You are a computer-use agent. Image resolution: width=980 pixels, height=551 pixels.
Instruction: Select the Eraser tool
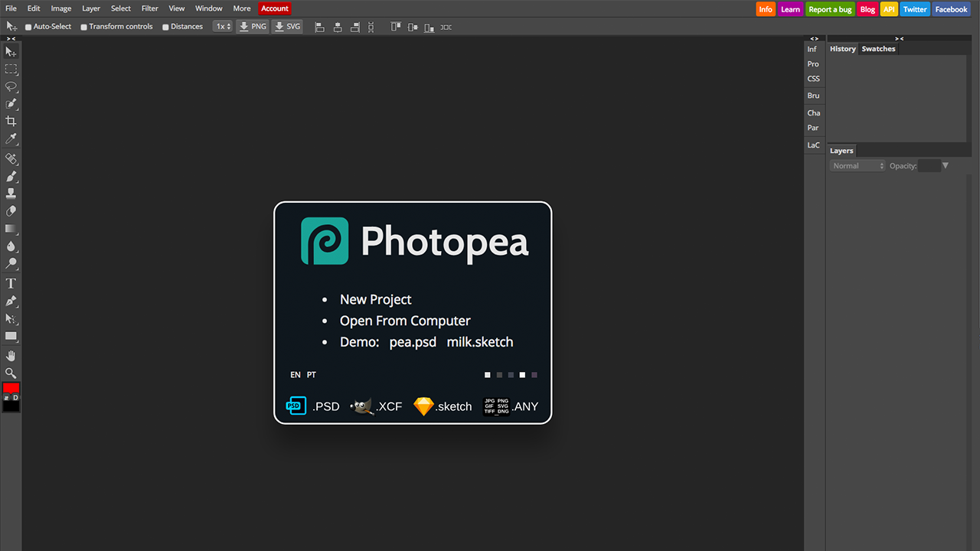(x=11, y=211)
